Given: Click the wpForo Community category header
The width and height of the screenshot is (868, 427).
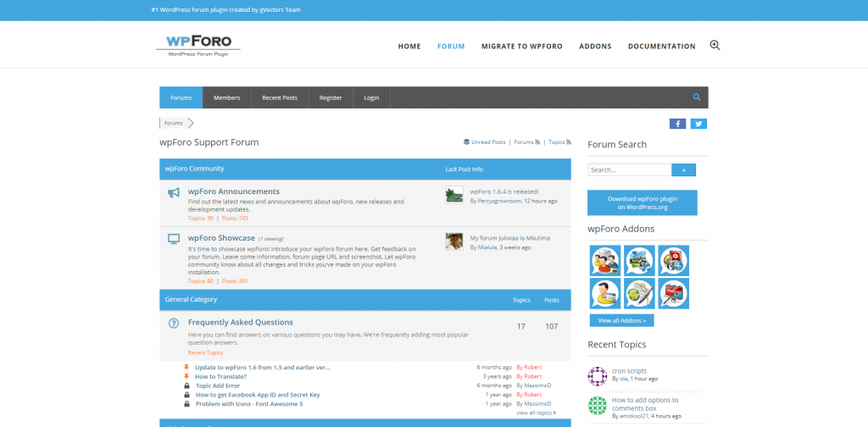Looking at the screenshot, I should click(194, 169).
